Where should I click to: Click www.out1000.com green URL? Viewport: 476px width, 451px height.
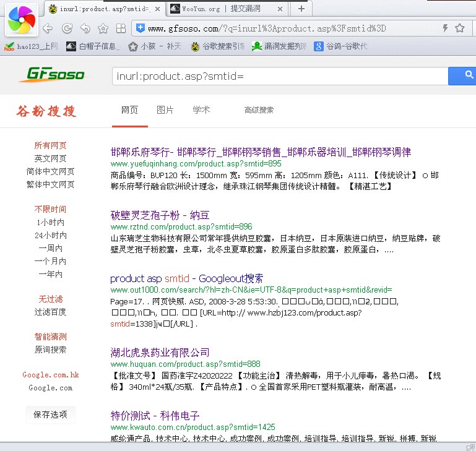[x=251, y=290]
